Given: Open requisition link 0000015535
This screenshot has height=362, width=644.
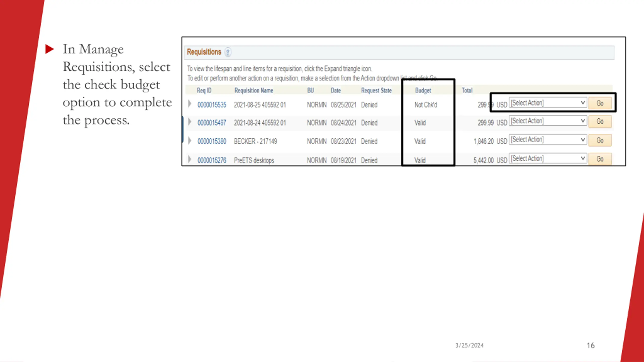Looking at the screenshot, I should pos(212,105).
